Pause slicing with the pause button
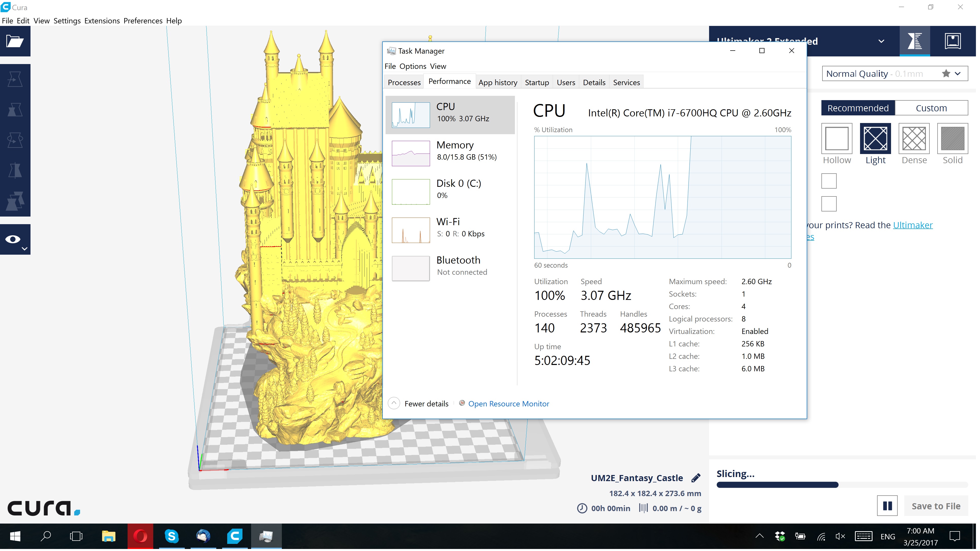 887,506
